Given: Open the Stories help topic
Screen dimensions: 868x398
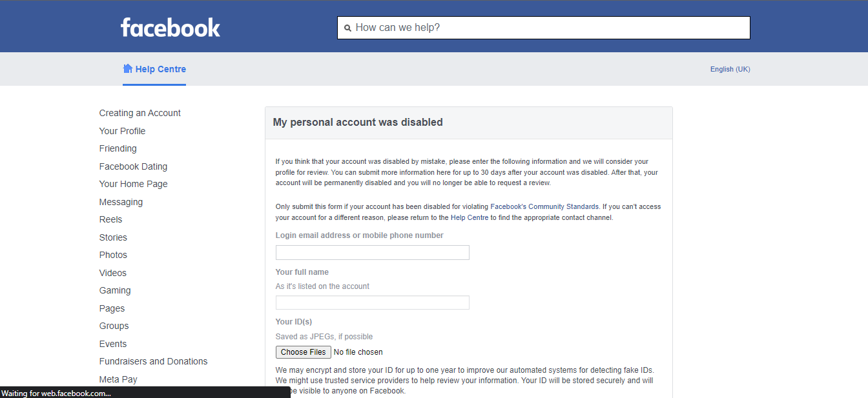Looking at the screenshot, I should (x=113, y=237).
